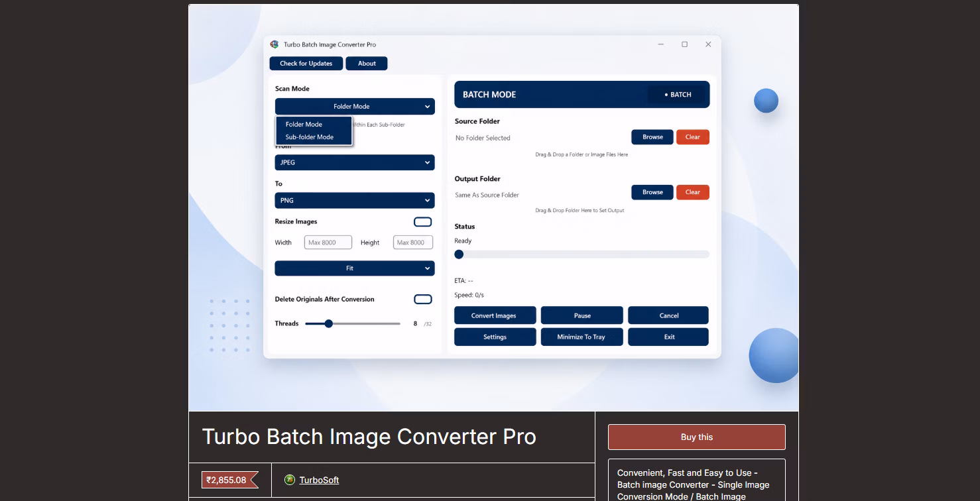Open the Settings button

[x=495, y=337]
